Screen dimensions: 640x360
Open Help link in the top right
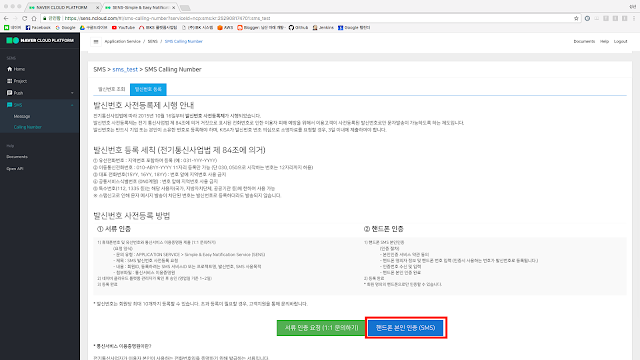point(604,42)
